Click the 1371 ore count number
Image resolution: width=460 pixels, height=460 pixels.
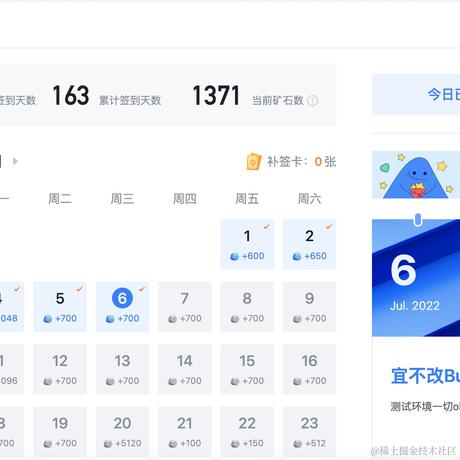[216, 96]
